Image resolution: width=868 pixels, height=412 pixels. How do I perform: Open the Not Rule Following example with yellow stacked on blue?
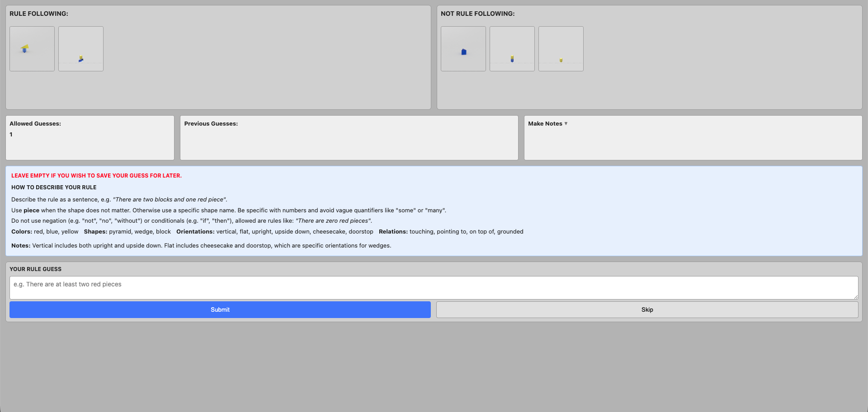512,49
